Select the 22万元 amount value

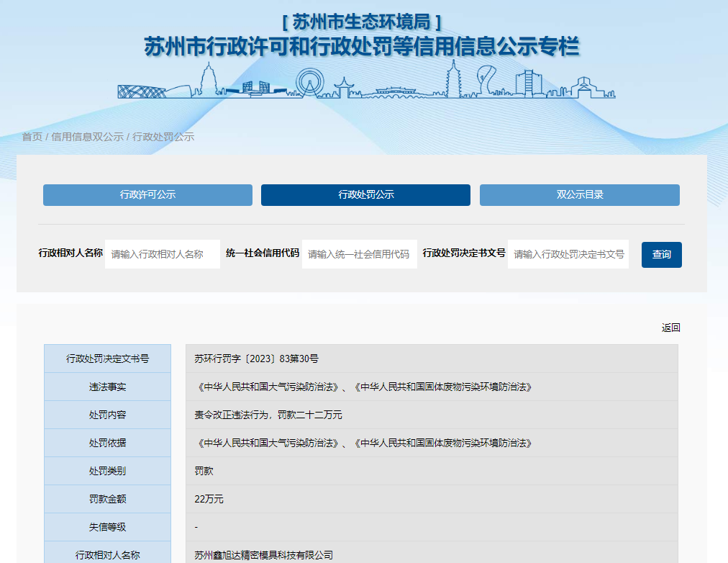pos(209,499)
